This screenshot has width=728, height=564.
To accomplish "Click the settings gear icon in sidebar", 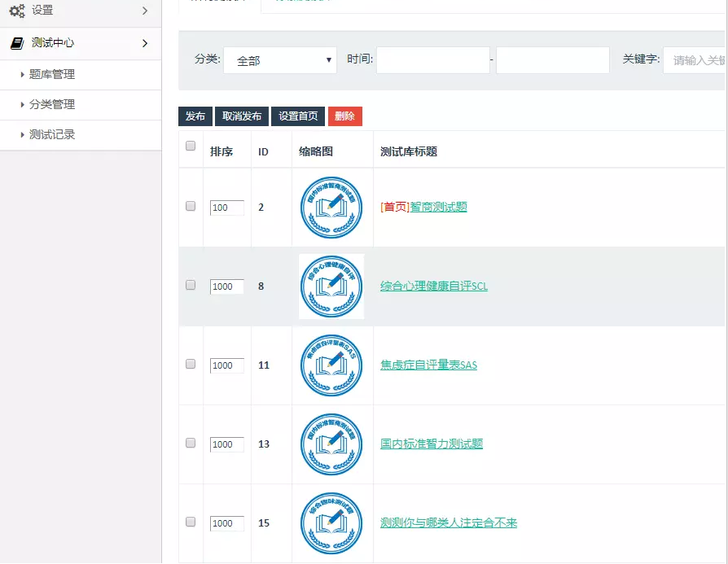I will click(17, 11).
